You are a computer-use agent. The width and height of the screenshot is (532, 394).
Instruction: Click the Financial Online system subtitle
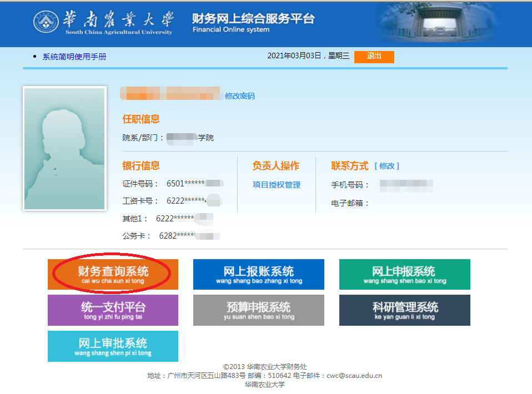click(x=231, y=29)
